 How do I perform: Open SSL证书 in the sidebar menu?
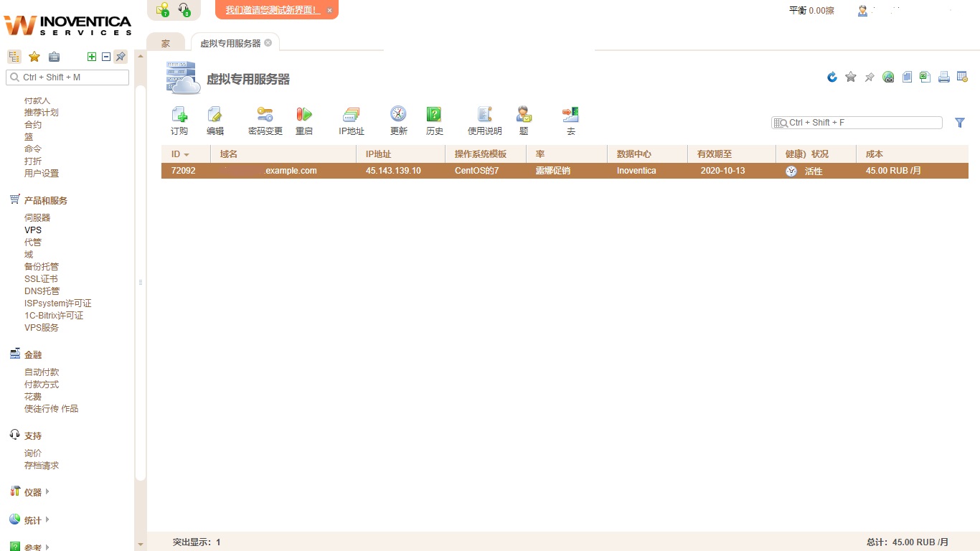[41, 279]
